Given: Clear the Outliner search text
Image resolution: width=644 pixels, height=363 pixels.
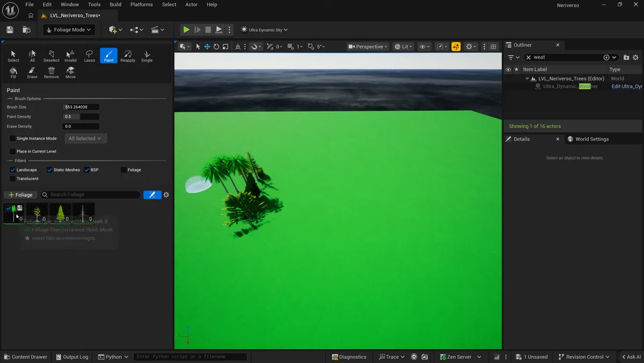Looking at the screenshot, I should [528, 57].
